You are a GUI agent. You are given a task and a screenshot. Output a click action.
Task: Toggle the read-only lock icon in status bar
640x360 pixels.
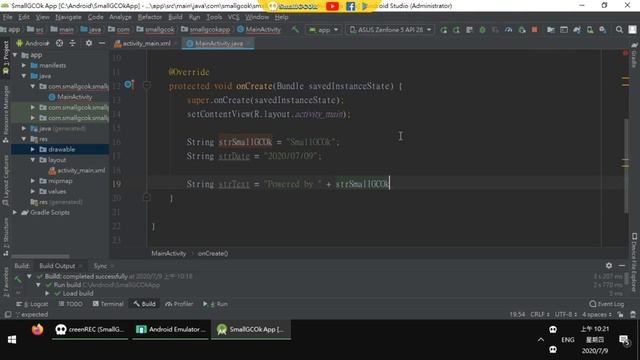click(x=620, y=314)
